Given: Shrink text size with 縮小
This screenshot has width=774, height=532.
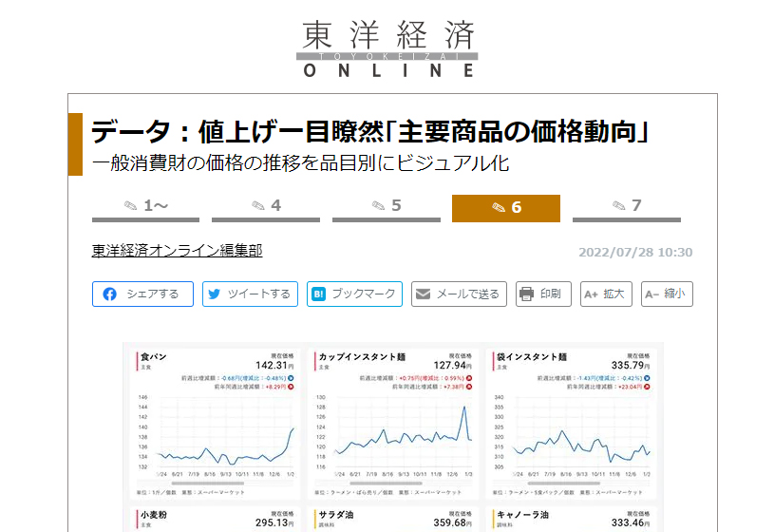Looking at the screenshot, I should (667, 294).
